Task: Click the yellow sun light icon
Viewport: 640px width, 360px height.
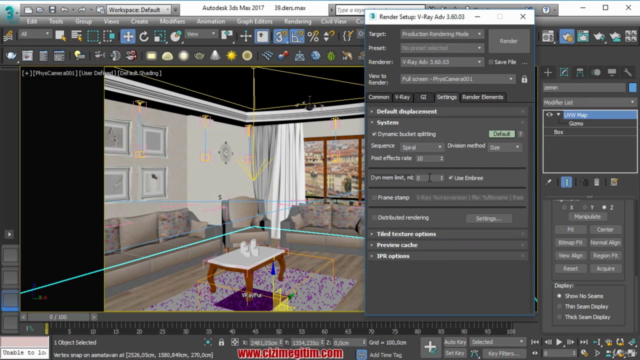Action: click(231, 56)
